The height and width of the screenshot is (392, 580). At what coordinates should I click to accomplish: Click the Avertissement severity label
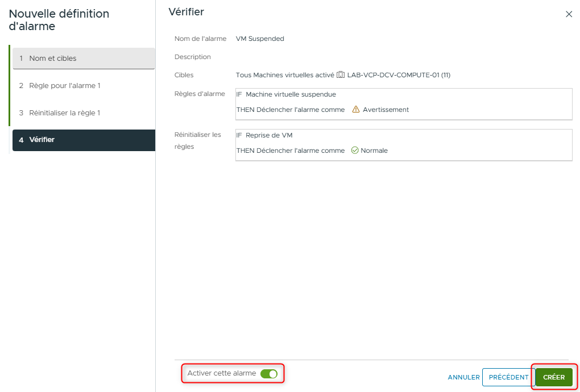(385, 110)
